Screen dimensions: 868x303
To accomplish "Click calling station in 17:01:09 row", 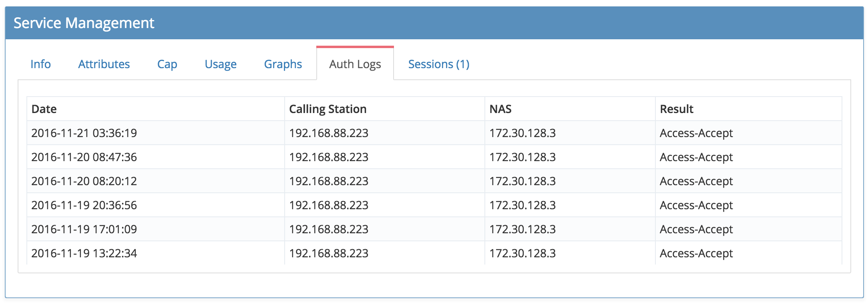I will tap(329, 229).
